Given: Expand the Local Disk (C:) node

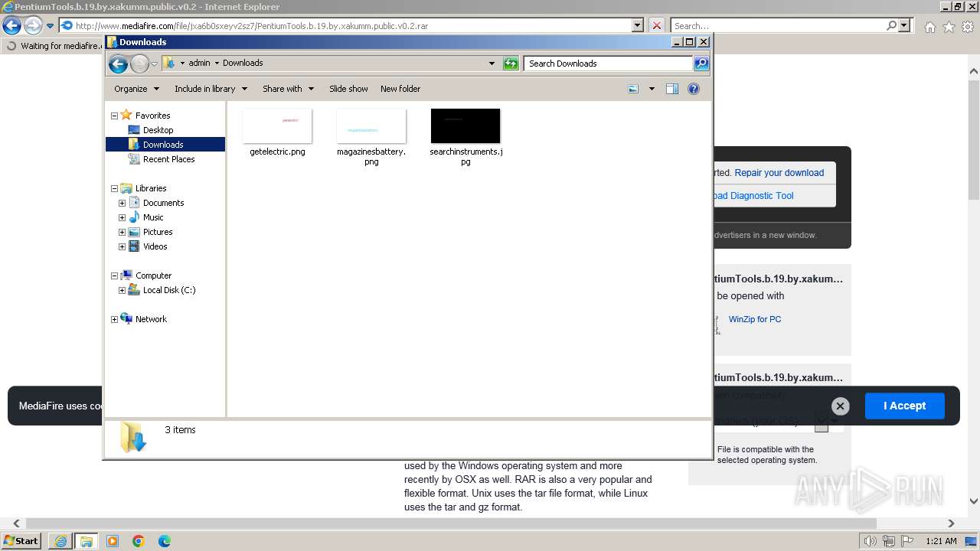Looking at the screenshot, I should click(x=122, y=290).
